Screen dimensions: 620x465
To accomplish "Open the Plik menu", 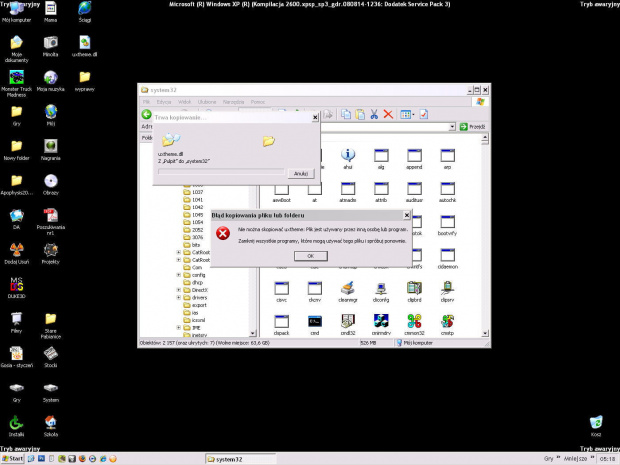I will pos(146,102).
